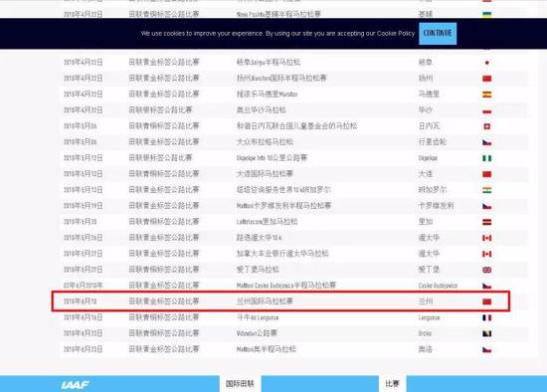Click 田联银标签公路比赛 label in 华沙 row
The width and height of the screenshot is (547, 392).
pyautogui.click(x=160, y=110)
